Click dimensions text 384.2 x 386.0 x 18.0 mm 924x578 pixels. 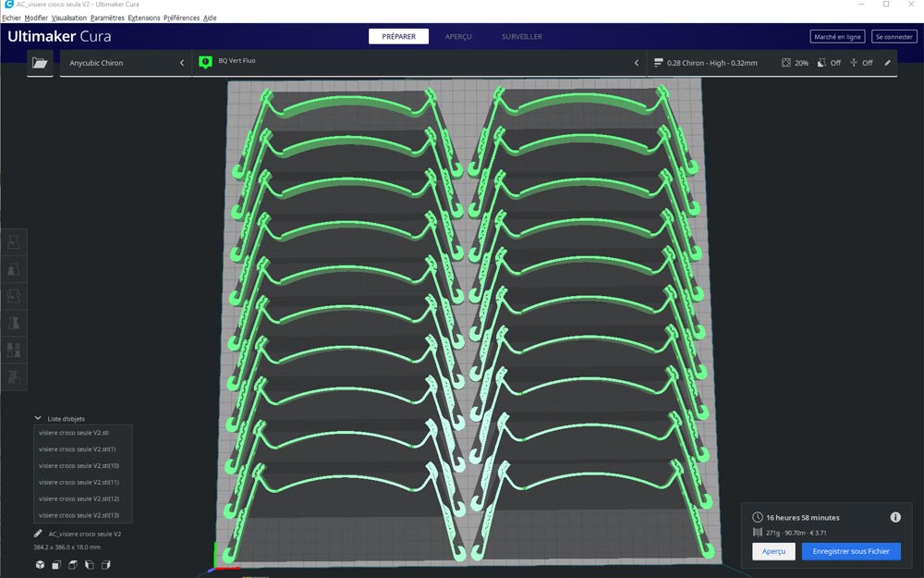67,547
